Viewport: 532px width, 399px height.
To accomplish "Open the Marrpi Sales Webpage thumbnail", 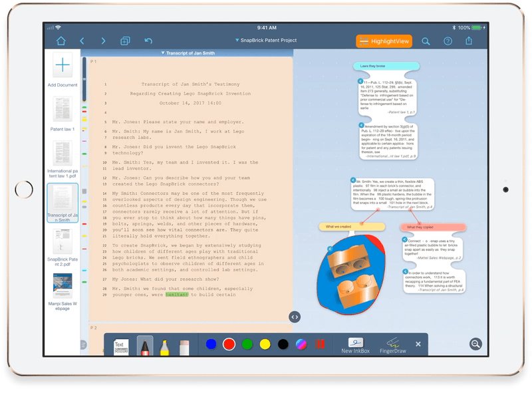I will [63, 286].
